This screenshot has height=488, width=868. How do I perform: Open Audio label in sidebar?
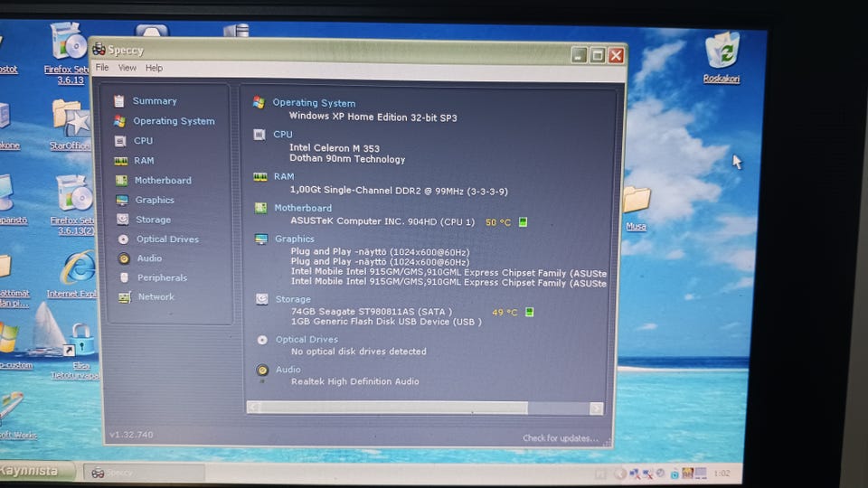pyautogui.click(x=149, y=258)
